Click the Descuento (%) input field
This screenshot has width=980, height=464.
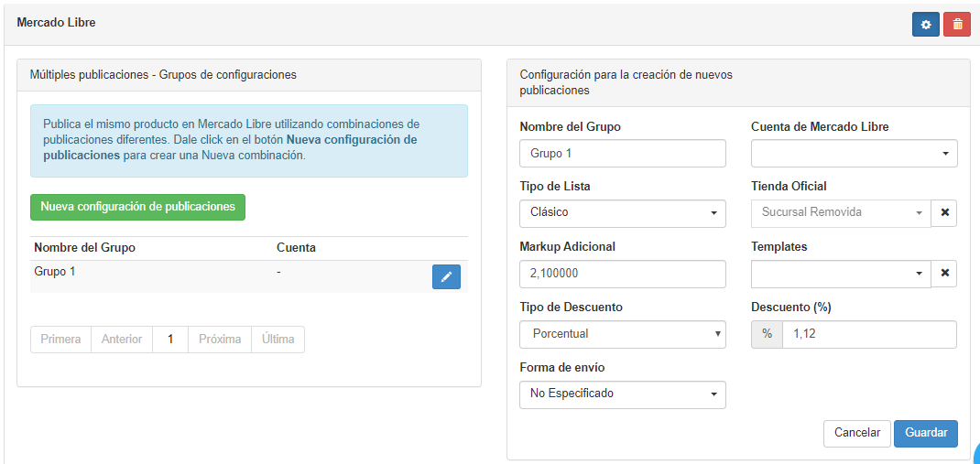tap(869, 334)
